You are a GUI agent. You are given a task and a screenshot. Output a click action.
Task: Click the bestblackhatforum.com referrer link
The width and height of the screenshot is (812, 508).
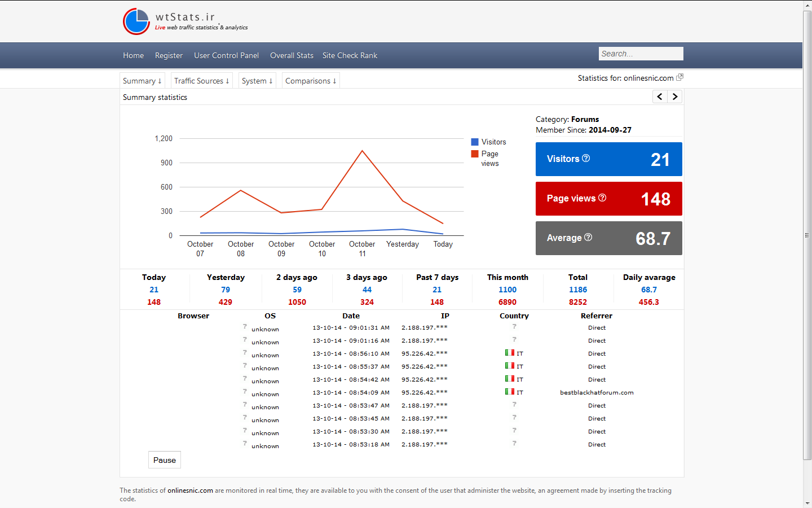click(x=597, y=392)
